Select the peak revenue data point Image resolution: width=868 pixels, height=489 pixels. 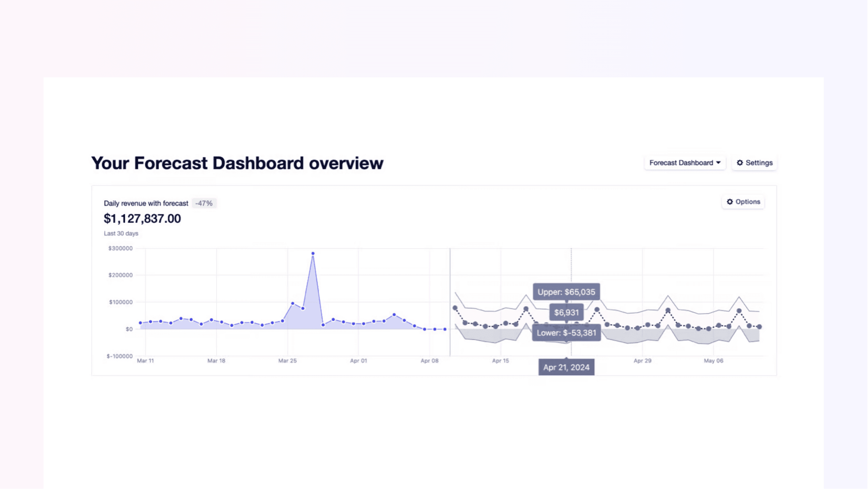pos(313,254)
